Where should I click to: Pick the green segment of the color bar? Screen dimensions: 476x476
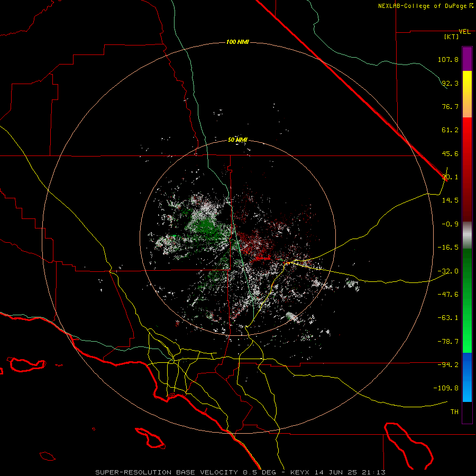(467, 300)
